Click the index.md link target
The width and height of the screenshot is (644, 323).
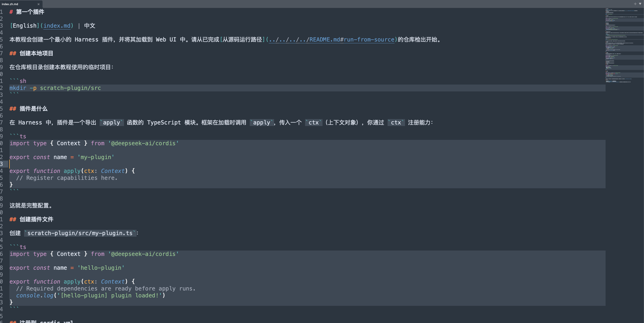click(57, 26)
